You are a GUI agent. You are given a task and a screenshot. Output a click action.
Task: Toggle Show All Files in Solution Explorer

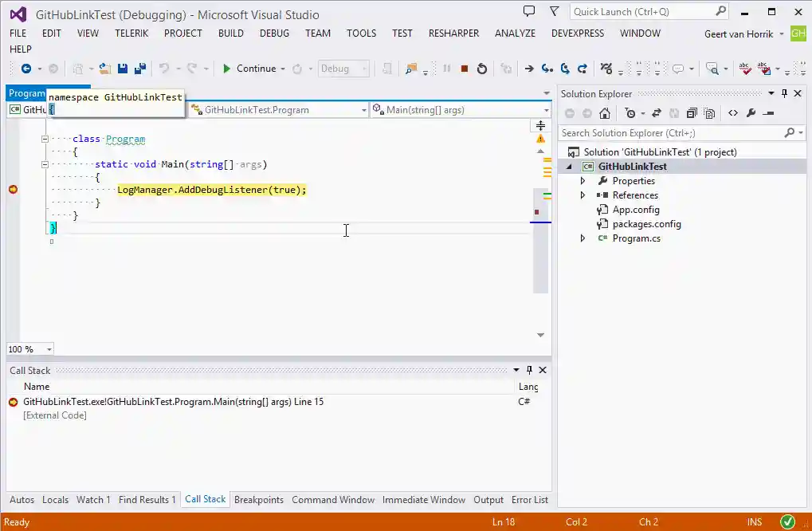pyautogui.click(x=709, y=112)
